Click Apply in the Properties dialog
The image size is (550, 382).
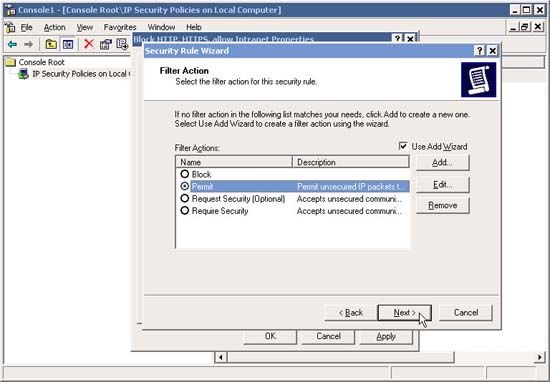pos(386,336)
